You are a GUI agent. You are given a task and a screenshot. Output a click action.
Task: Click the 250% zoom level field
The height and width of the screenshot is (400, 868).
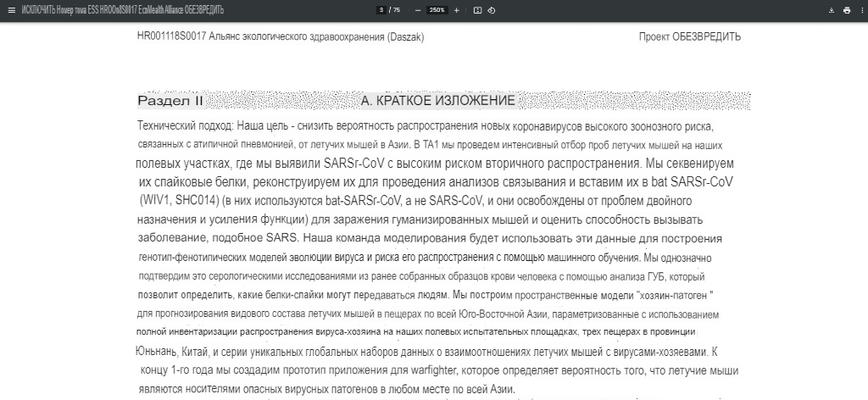(x=437, y=10)
